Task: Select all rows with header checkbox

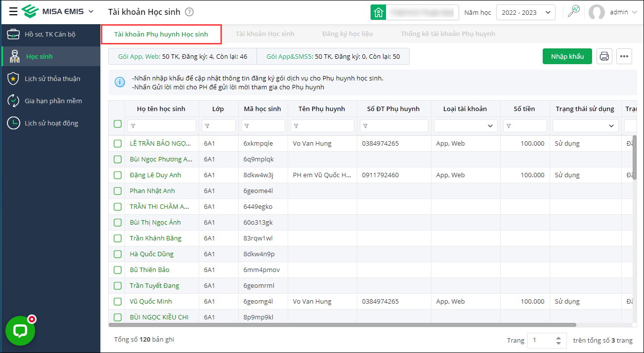Action: click(118, 124)
